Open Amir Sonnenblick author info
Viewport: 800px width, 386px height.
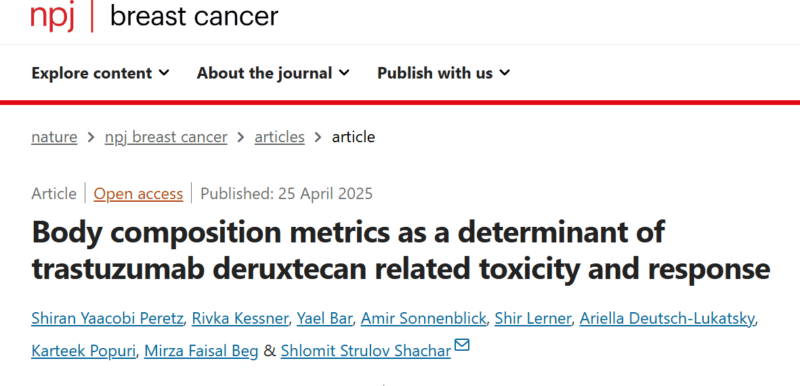(423, 319)
